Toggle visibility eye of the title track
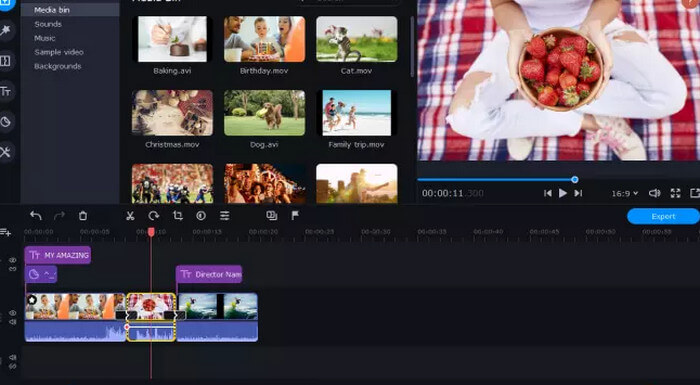 (x=13, y=260)
